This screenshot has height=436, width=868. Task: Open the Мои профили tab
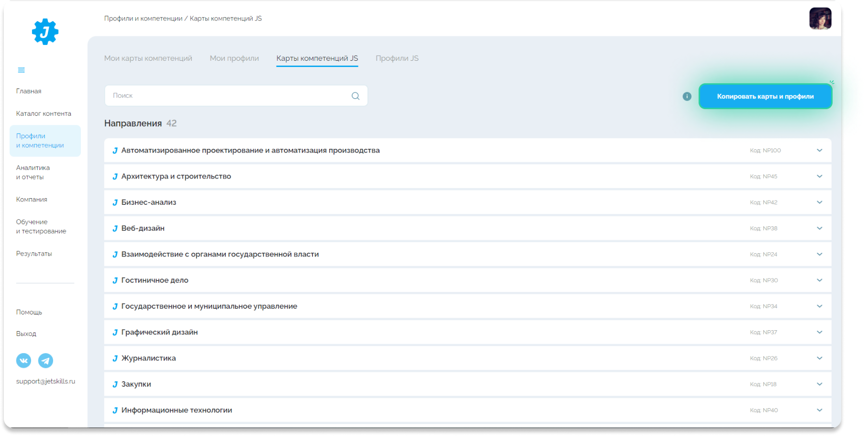coord(234,58)
